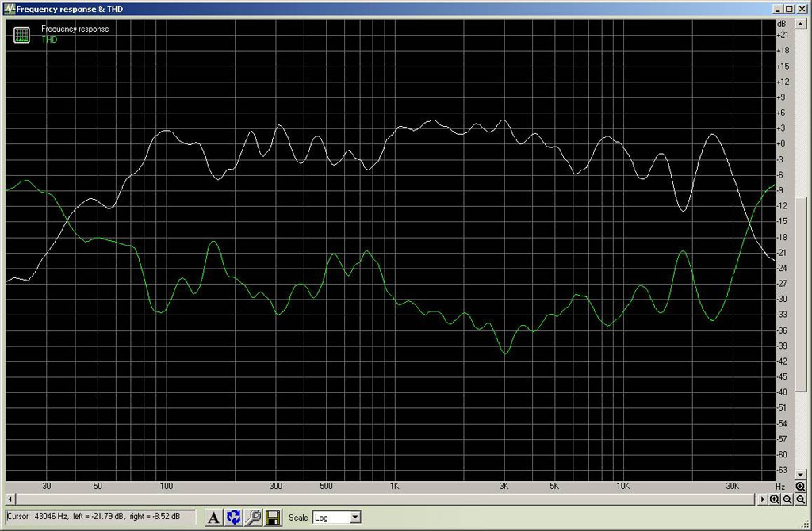Zoom out on the vertical dB axis
The height and width of the screenshot is (531, 812).
pyautogui.click(x=801, y=499)
